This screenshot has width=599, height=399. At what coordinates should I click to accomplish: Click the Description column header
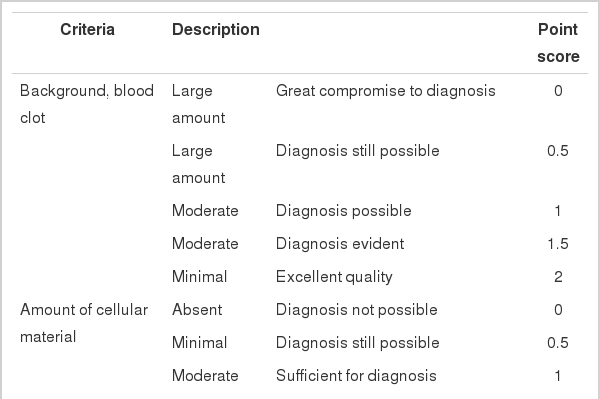216,29
